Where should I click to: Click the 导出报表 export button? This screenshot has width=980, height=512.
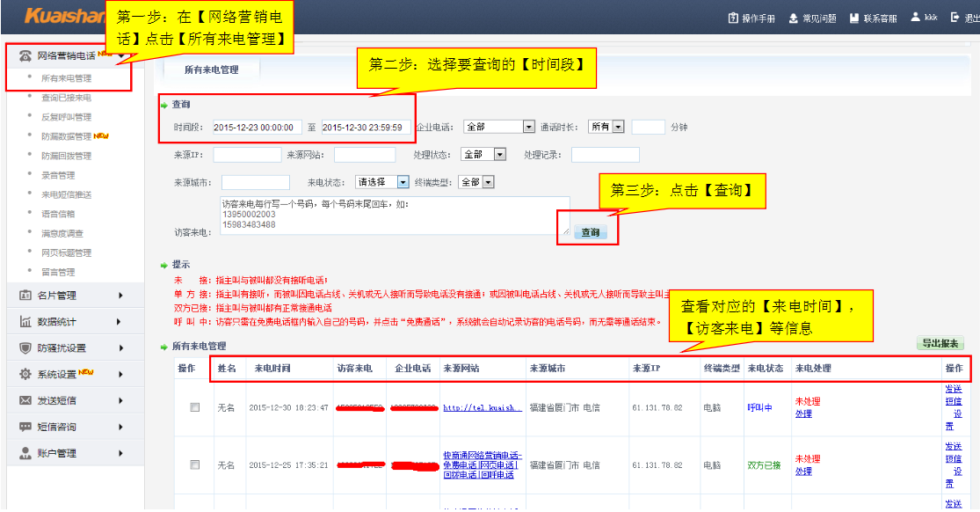(940, 344)
